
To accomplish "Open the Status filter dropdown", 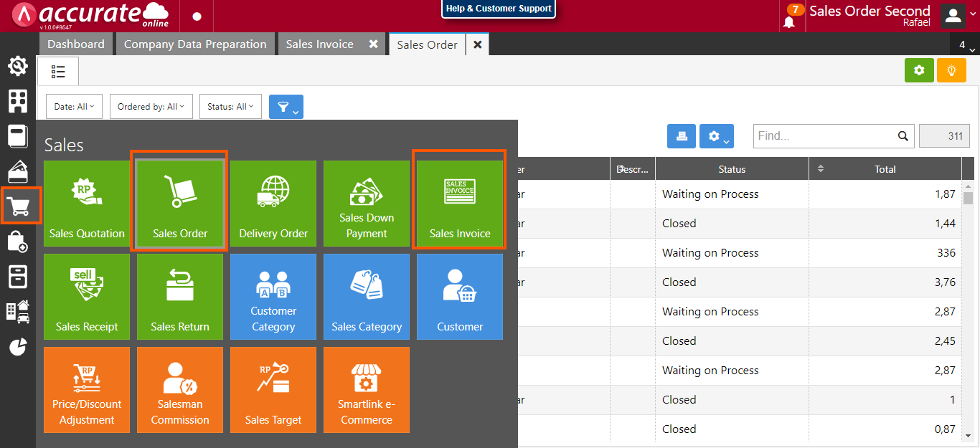I will point(230,107).
